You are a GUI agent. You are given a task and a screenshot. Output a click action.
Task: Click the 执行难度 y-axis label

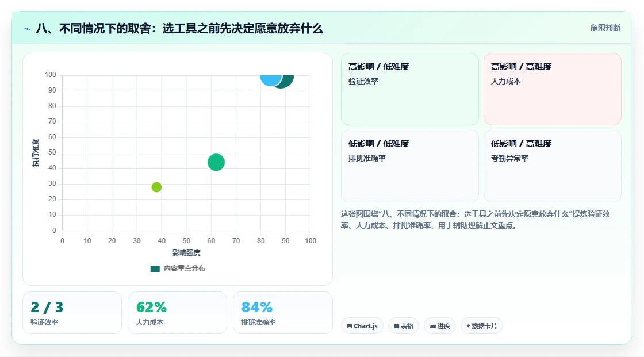pyautogui.click(x=36, y=153)
